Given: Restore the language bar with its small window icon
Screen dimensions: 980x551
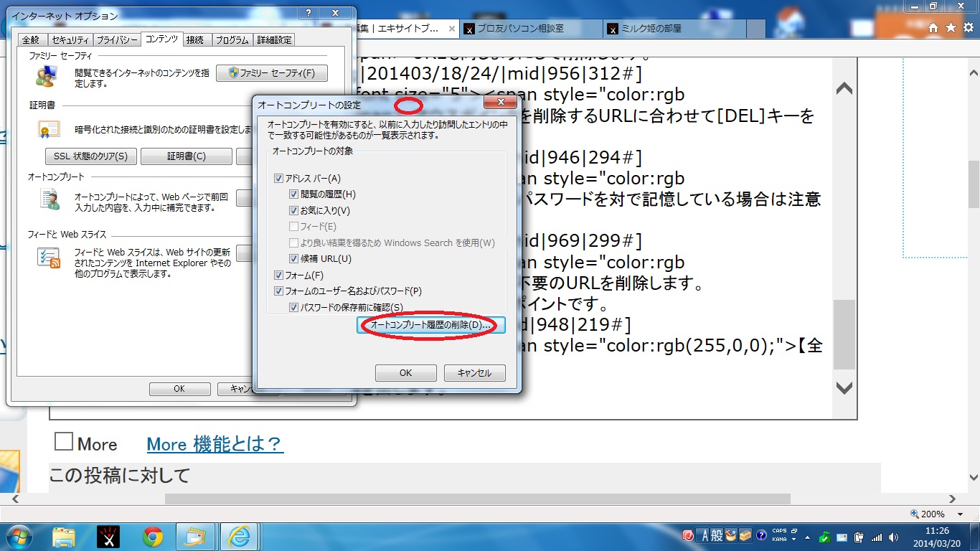Looking at the screenshot, I should click(795, 531).
